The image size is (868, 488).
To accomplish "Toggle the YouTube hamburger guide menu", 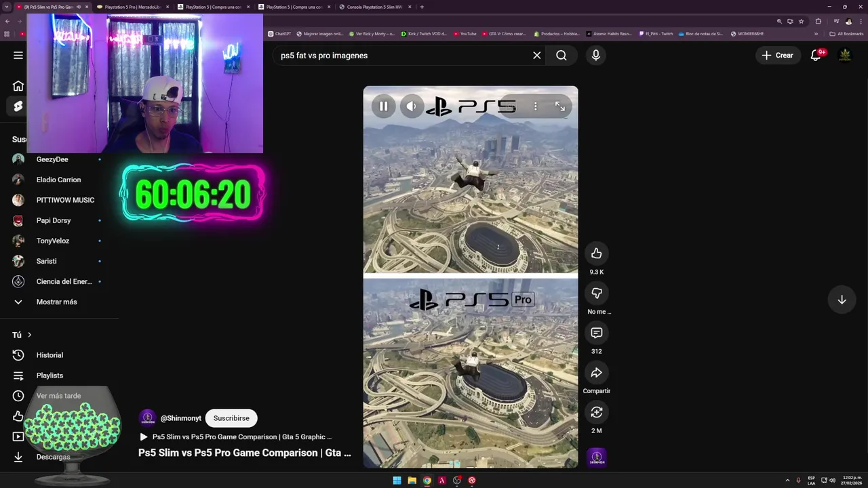I will (x=18, y=56).
